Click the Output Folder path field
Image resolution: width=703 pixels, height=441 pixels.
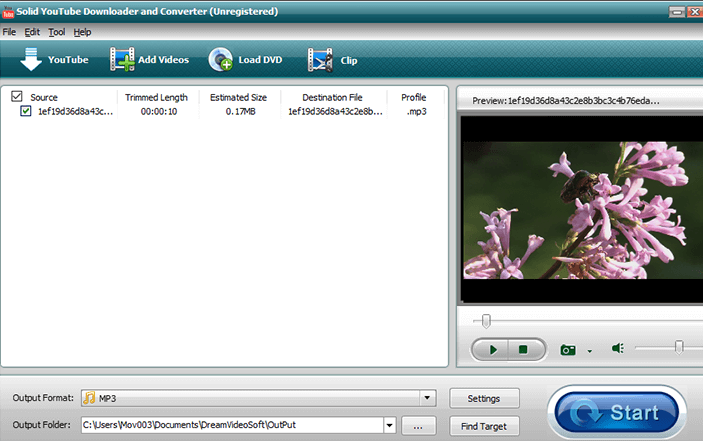point(232,425)
